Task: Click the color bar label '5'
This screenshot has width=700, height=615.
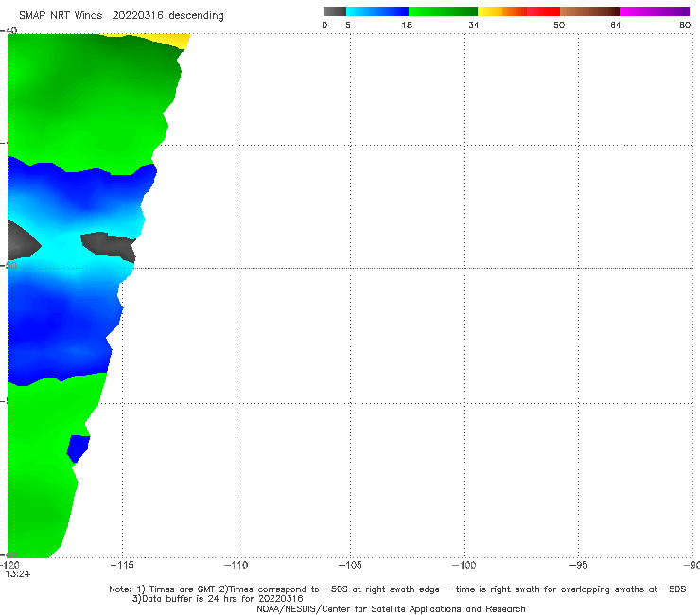Action: [348, 25]
